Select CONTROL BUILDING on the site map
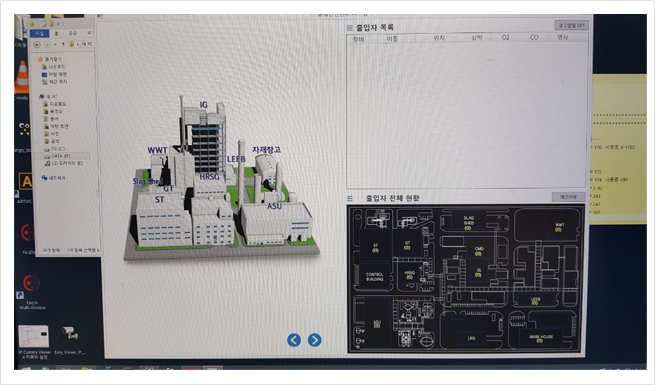Image resolution: width=655 pixels, height=385 pixels. point(375,276)
